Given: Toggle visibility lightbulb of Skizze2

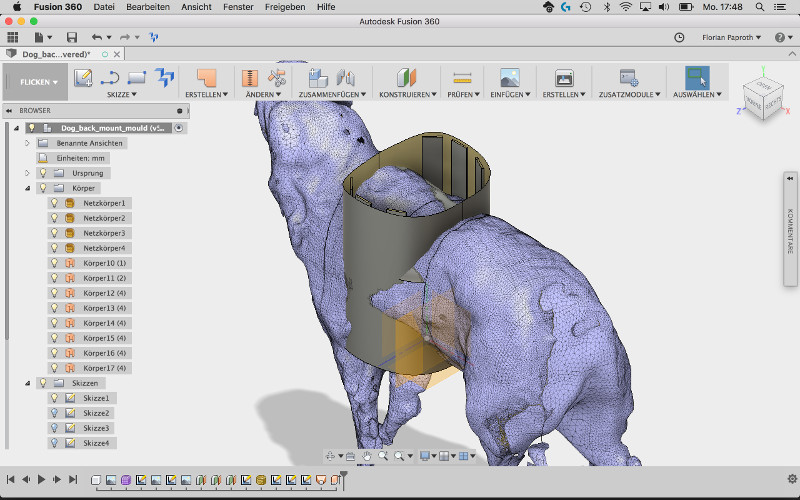Looking at the screenshot, I should [x=55, y=413].
